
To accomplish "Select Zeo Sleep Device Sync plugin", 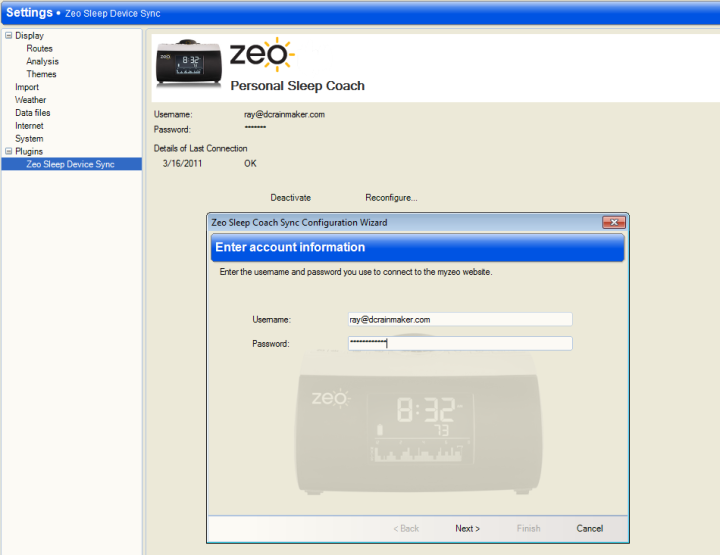I will tap(71, 164).
